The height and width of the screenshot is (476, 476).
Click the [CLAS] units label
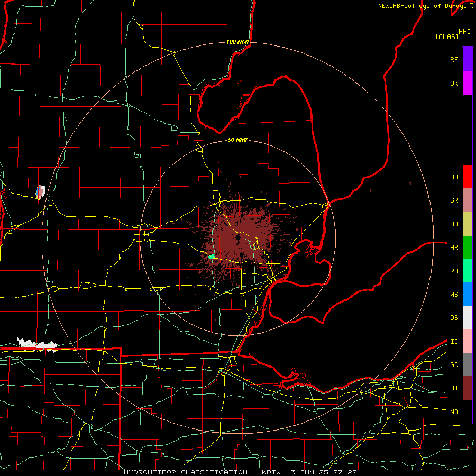coord(447,36)
